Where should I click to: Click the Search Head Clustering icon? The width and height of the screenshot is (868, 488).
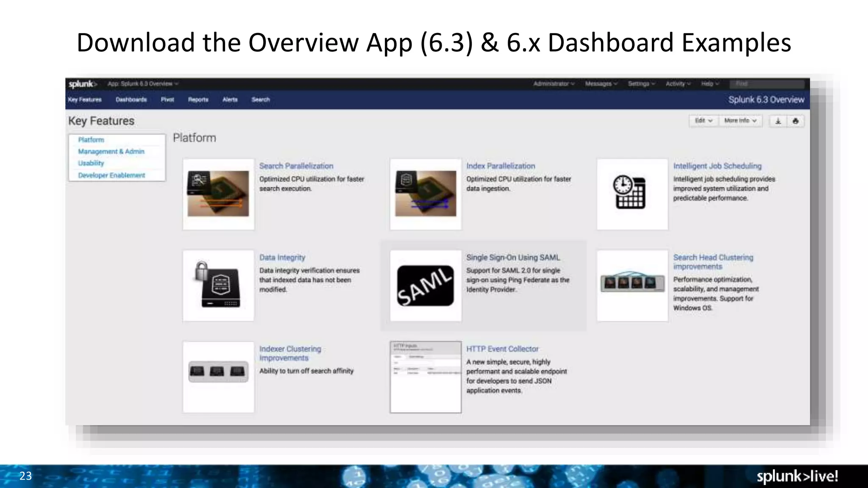point(632,286)
